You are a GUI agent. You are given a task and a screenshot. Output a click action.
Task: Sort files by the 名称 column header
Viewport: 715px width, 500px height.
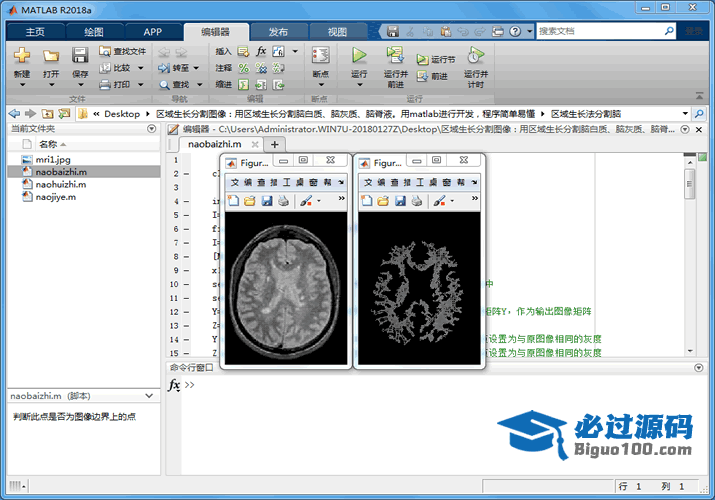[48, 144]
